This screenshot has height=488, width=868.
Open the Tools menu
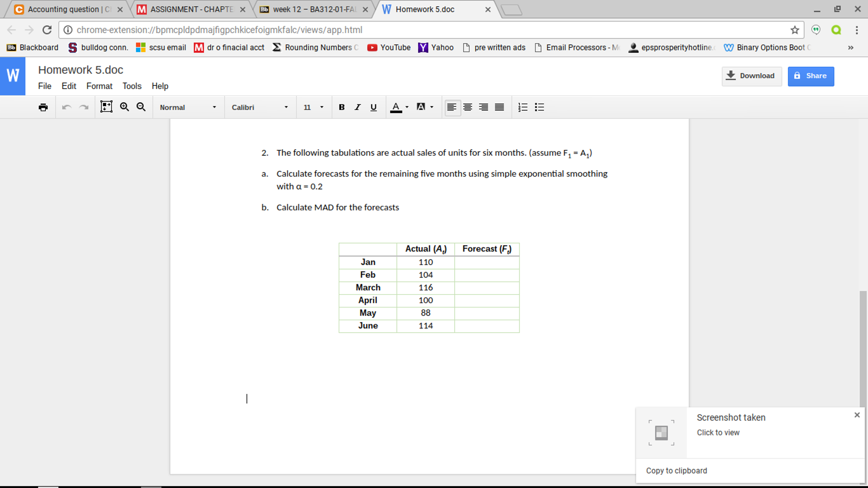[x=131, y=86]
